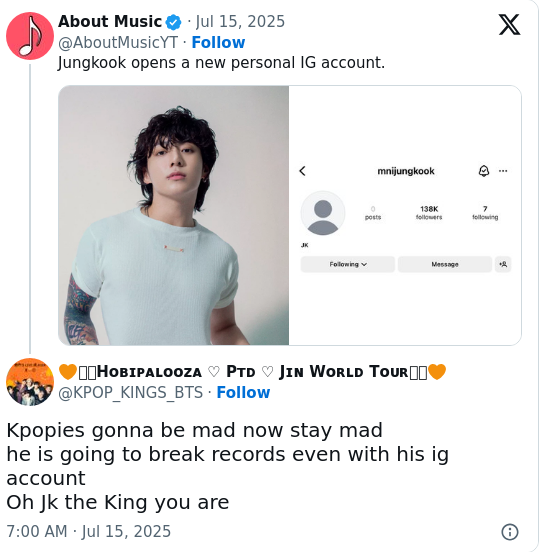Tap the add-person suggestion icon button
This screenshot has height=552, width=548.
coord(503,264)
